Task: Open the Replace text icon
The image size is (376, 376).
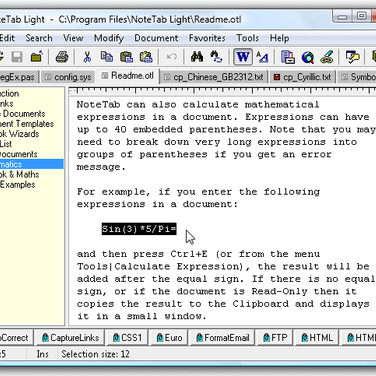Action: (216, 57)
